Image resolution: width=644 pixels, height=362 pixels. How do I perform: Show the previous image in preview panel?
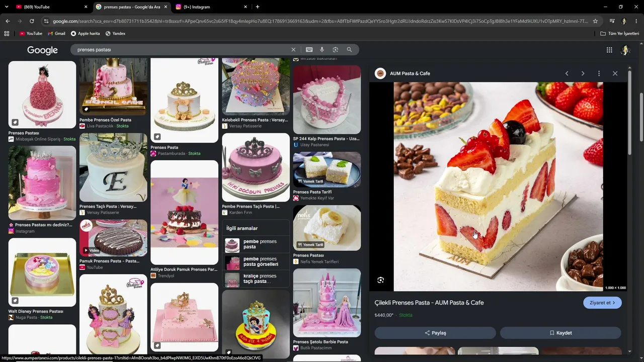(567, 73)
